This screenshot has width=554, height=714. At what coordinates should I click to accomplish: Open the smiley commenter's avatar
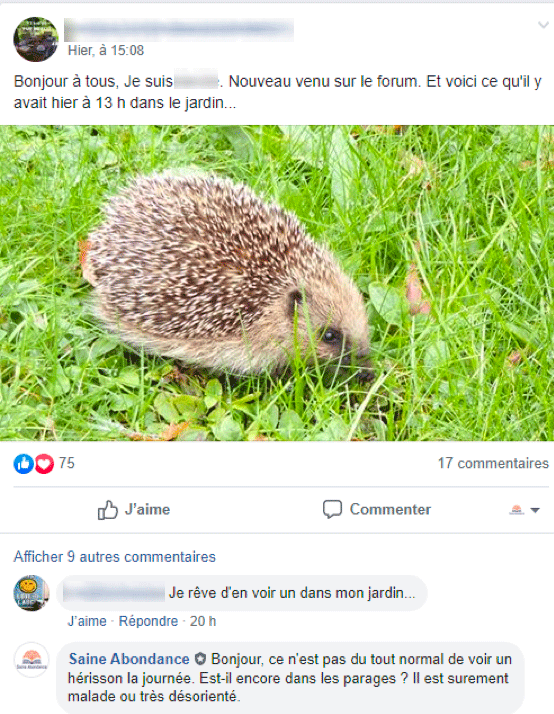[x=31, y=593]
